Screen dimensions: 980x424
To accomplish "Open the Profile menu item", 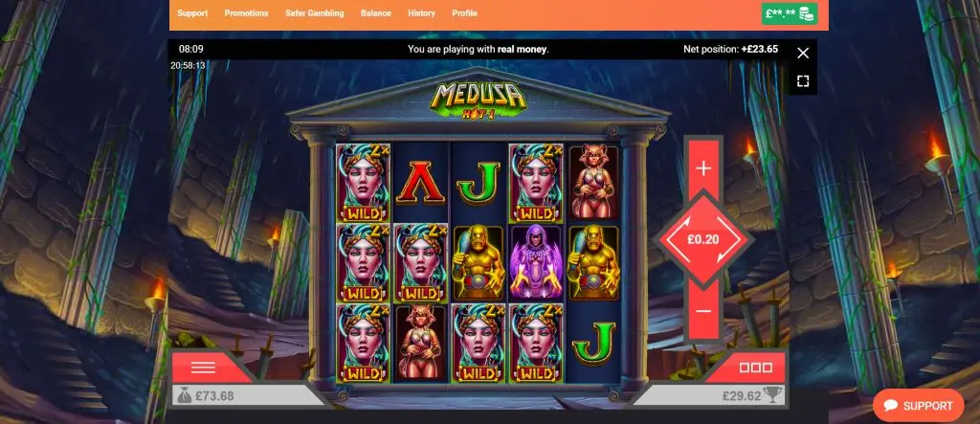I will pyautogui.click(x=464, y=13).
